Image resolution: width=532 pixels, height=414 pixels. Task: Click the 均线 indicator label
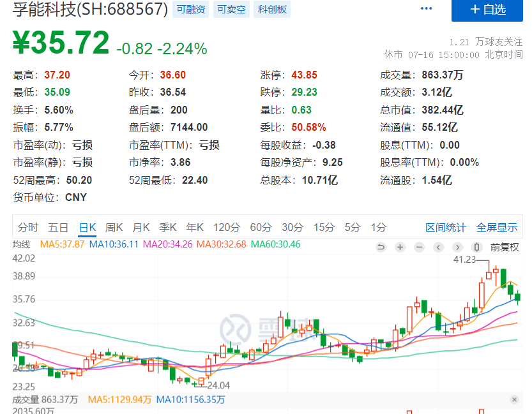click(x=21, y=244)
